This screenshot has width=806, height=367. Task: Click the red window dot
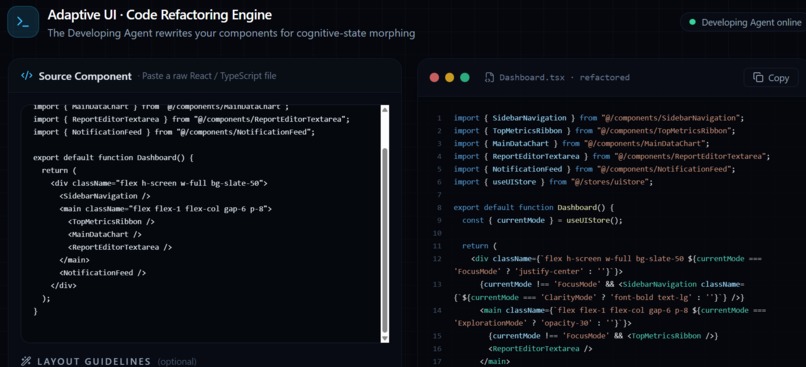(x=434, y=78)
